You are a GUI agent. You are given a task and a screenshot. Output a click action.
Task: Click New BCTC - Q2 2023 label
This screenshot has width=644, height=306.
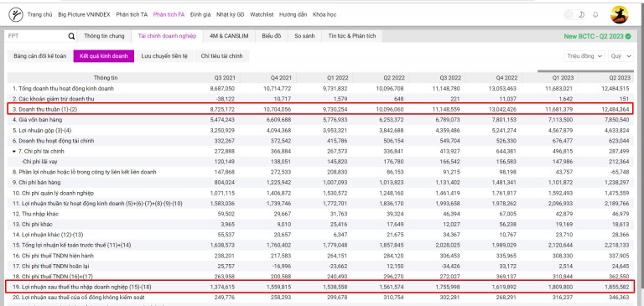coord(594,36)
